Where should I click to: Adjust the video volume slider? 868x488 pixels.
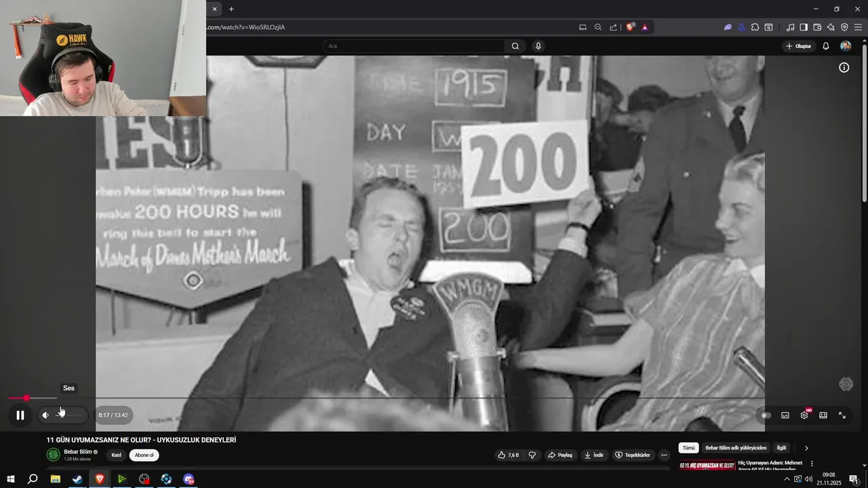(x=71, y=415)
